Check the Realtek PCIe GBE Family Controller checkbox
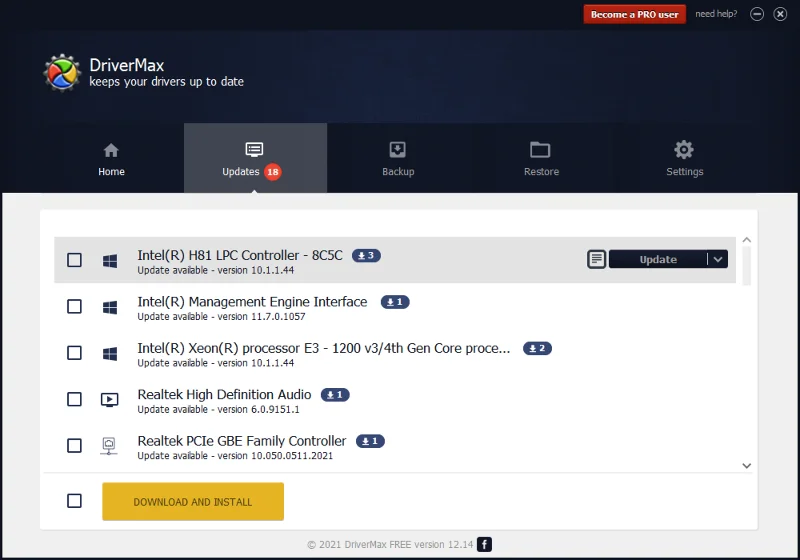800x560 pixels. click(x=74, y=446)
